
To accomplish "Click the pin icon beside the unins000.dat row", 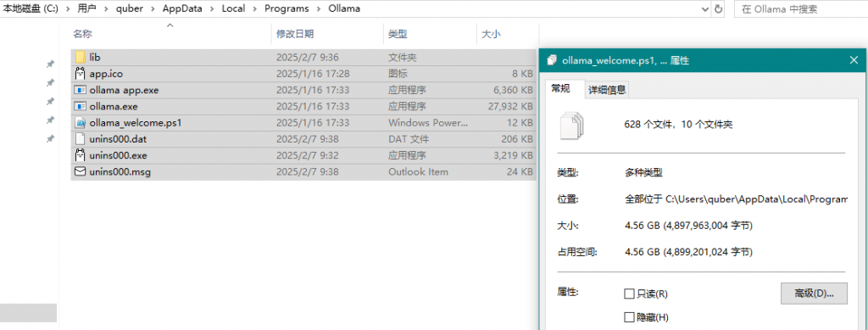I will point(50,138).
